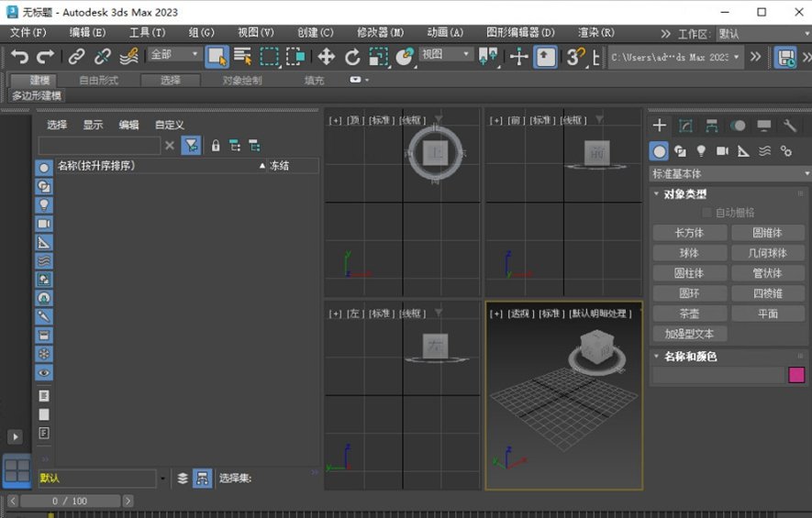Click Use Pivot Point Center icon

(x=488, y=57)
